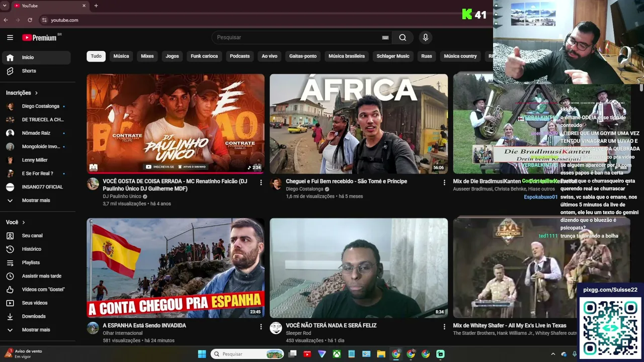This screenshot has height=362, width=644.
Task: Select the Schlager Music chip
Action: pos(393,56)
